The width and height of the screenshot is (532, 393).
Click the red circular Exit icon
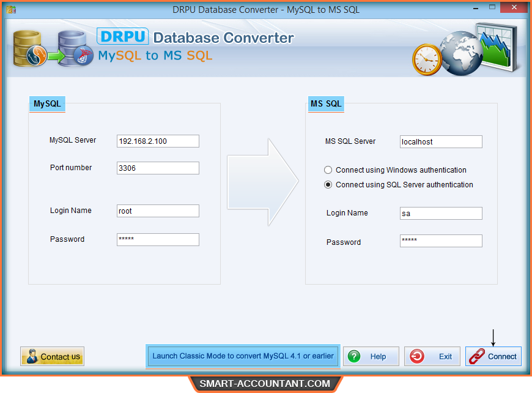[x=416, y=357]
